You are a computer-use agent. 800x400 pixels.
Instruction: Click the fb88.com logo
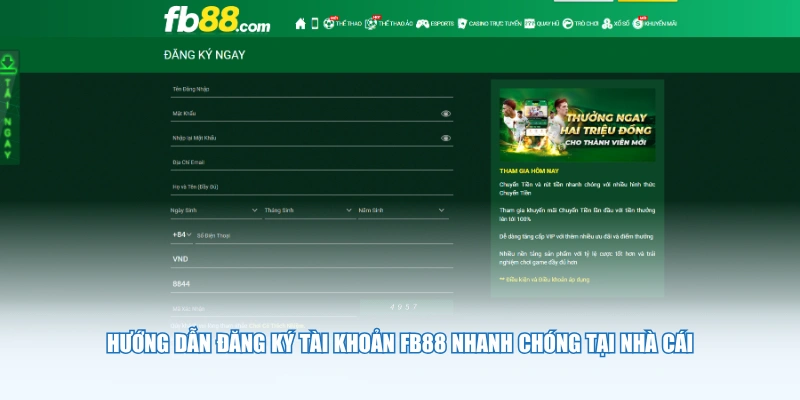click(x=217, y=19)
